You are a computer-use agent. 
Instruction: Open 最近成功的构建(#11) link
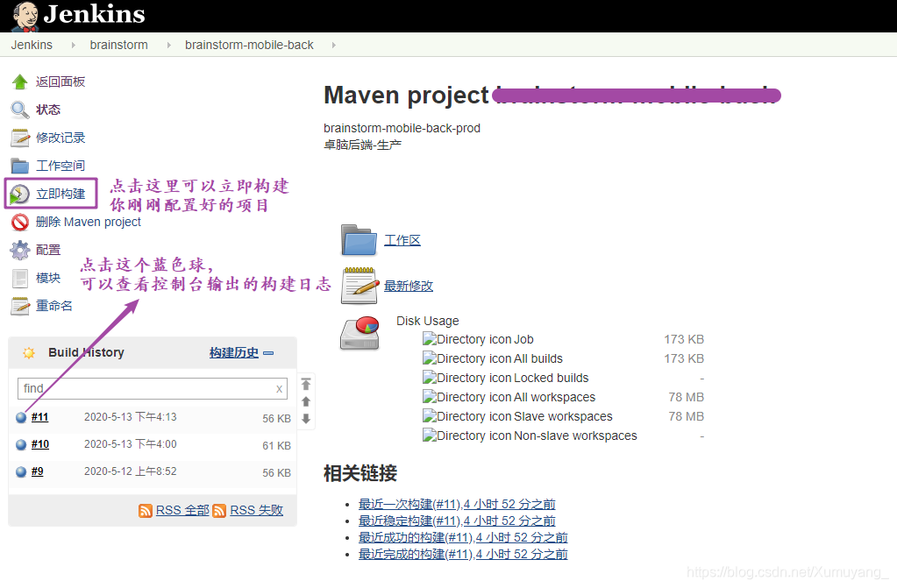tap(463, 538)
